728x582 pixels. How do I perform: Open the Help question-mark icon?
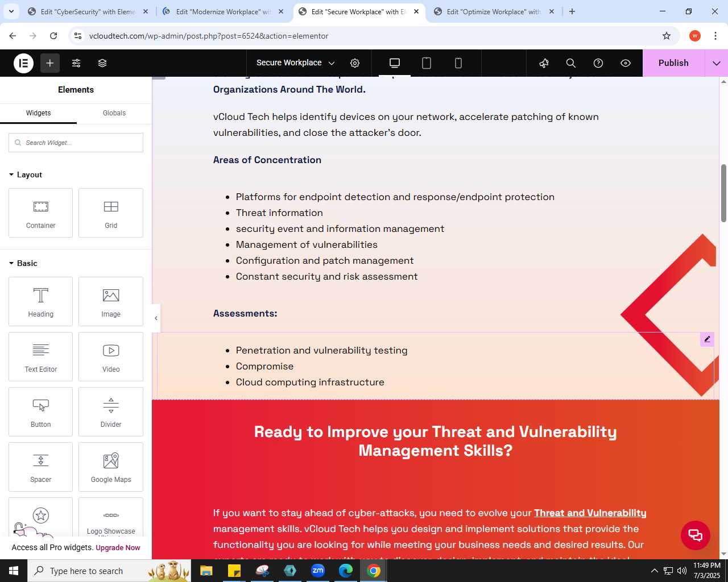(x=598, y=63)
